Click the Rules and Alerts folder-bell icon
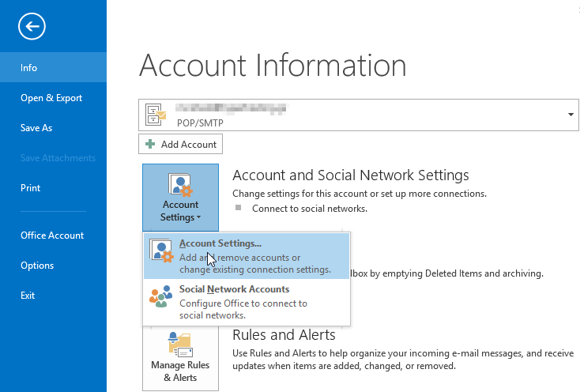 180,345
